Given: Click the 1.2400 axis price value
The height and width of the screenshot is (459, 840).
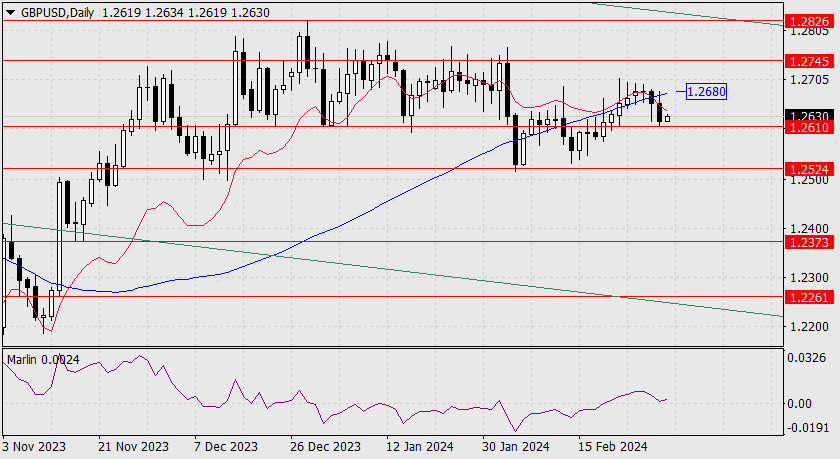Looking at the screenshot, I should coord(809,229).
